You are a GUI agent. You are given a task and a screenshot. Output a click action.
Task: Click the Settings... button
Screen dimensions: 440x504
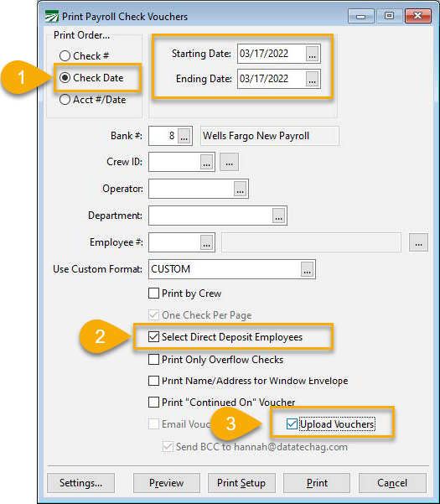(x=81, y=483)
